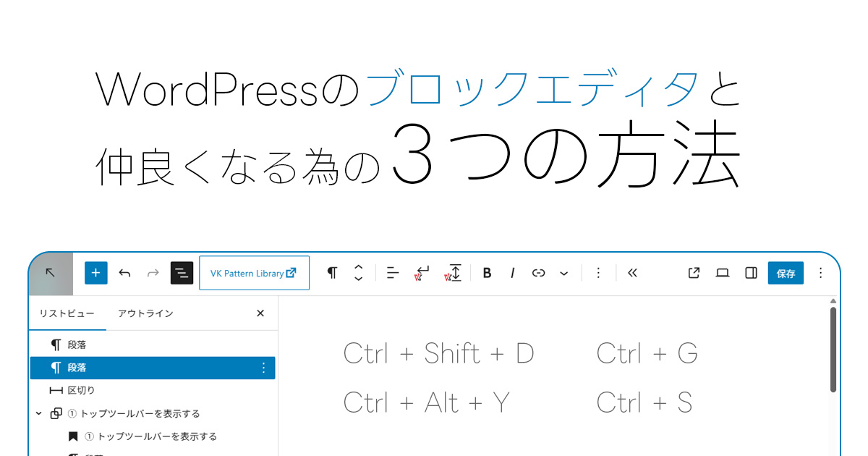Apply bold formatting

487,273
